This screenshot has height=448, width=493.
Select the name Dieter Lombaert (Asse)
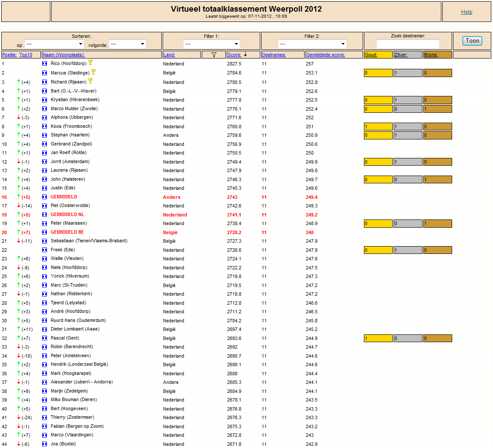coord(75,329)
